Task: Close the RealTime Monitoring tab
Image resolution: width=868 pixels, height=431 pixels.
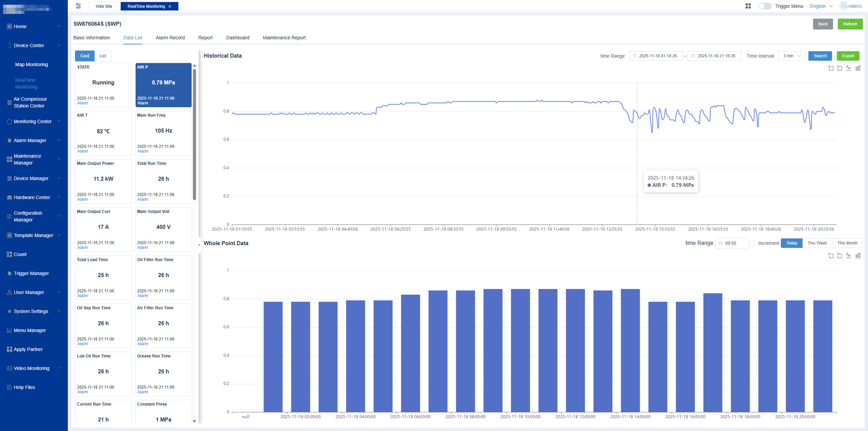Action: pyautogui.click(x=170, y=6)
